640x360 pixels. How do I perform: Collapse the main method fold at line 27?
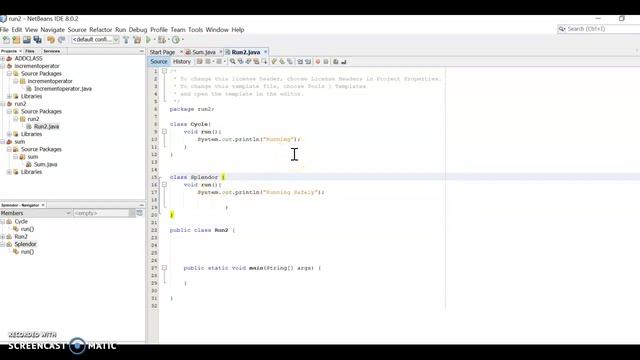click(x=164, y=268)
